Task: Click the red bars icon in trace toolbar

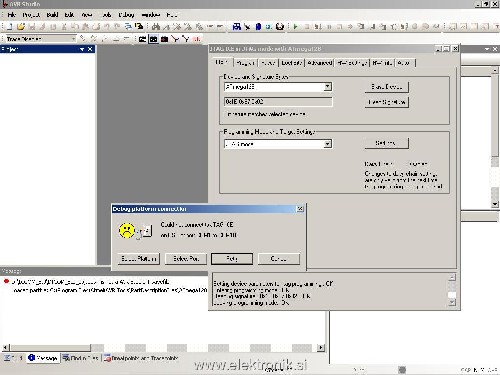Action: click(x=197, y=39)
